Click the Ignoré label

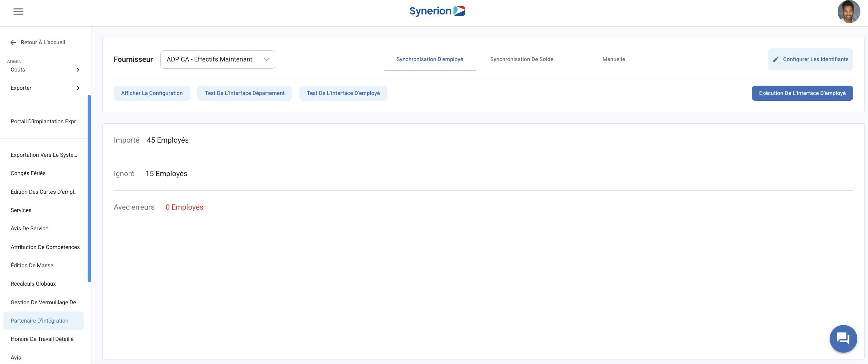124,174
